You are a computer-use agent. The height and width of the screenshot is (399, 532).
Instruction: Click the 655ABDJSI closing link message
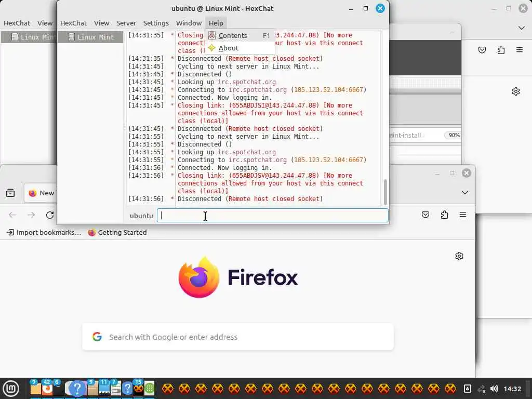(x=270, y=113)
